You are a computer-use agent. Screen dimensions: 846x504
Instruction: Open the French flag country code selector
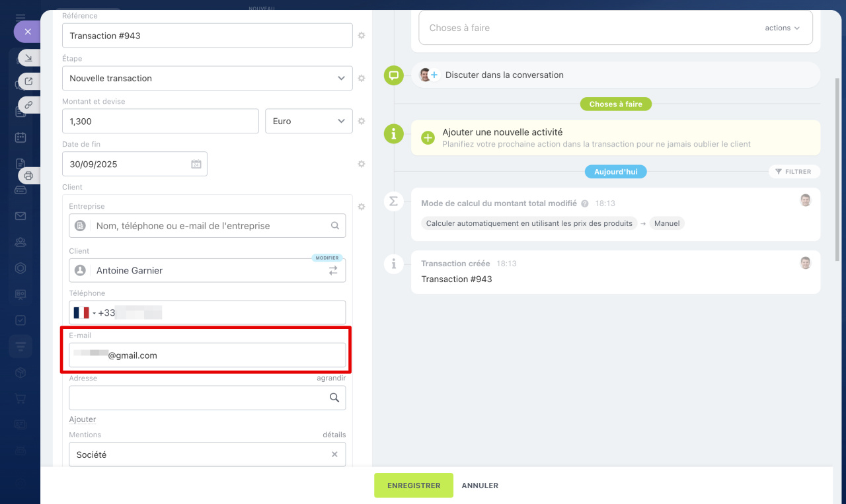click(x=85, y=313)
